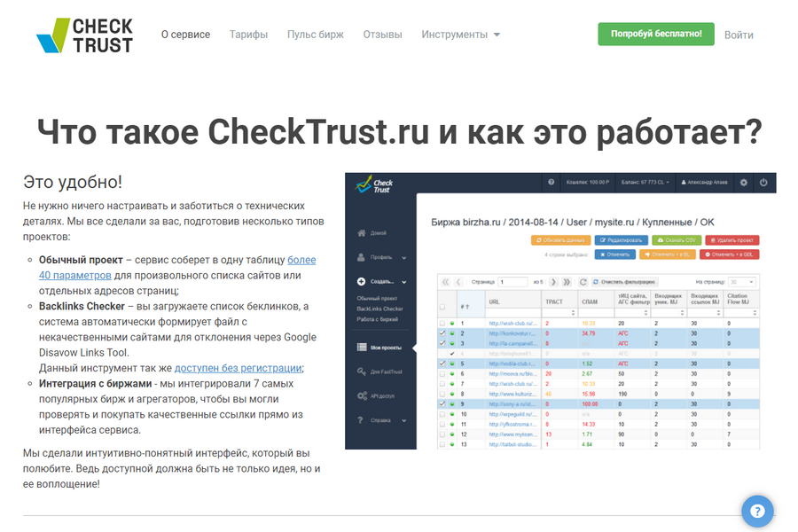
Task: Click the CheckTrust logo in header
Action: [x=84, y=35]
